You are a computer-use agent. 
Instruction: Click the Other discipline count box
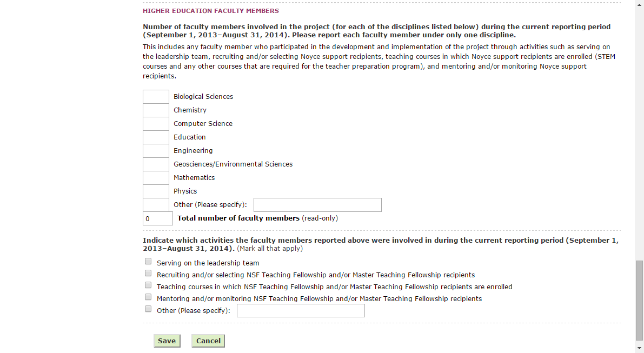[156, 205]
